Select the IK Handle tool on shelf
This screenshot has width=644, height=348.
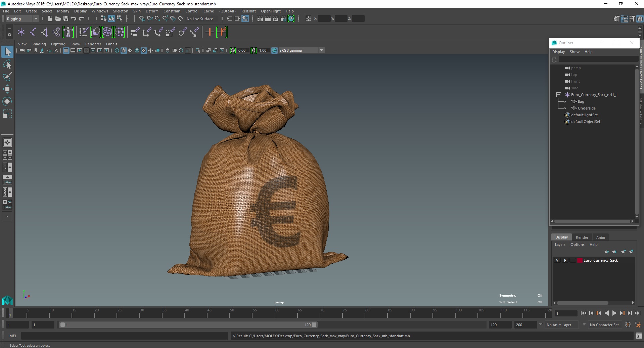pos(45,32)
